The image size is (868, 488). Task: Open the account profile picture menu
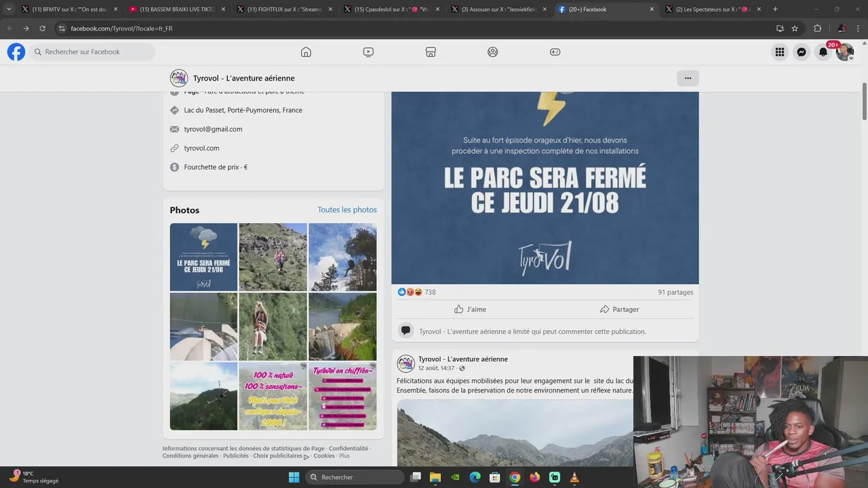845,52
